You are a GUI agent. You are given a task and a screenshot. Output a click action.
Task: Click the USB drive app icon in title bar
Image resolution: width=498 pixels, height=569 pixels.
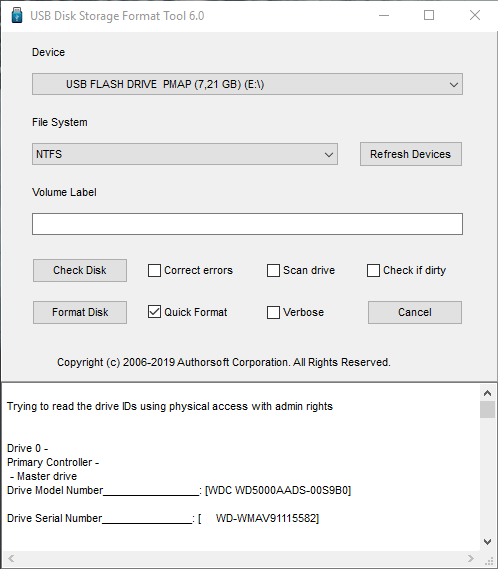17,16
